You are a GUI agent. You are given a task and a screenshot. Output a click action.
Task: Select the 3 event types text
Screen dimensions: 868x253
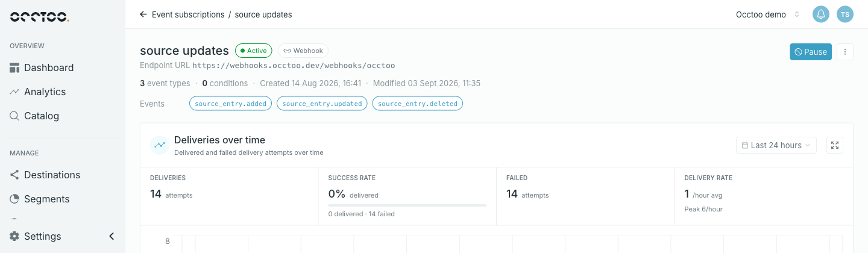pos(165,83)
